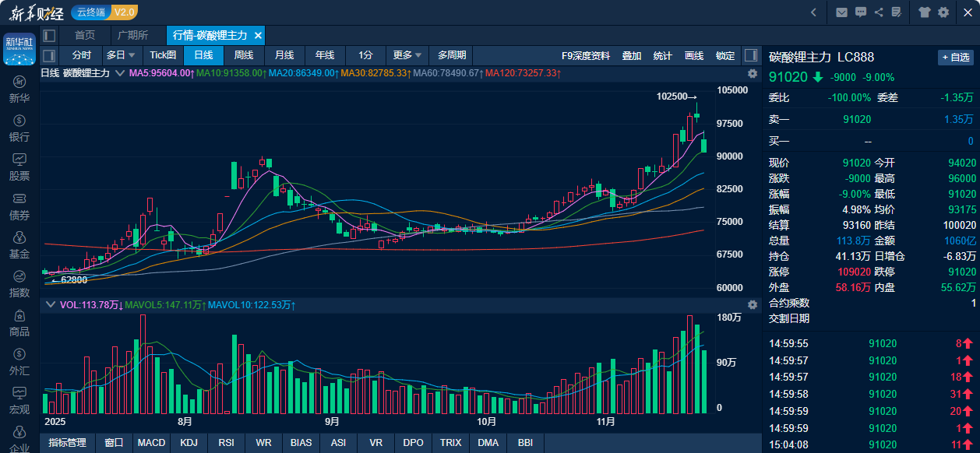Toggle the right quote panel visibility
This screenshot has width=980, height=453.
tap(751, 55)
